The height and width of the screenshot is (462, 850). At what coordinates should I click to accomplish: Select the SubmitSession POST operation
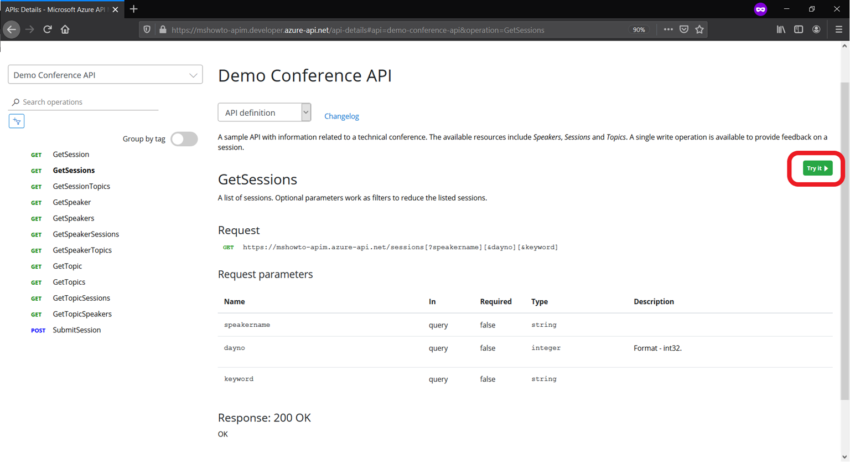[x=76, y=330]
